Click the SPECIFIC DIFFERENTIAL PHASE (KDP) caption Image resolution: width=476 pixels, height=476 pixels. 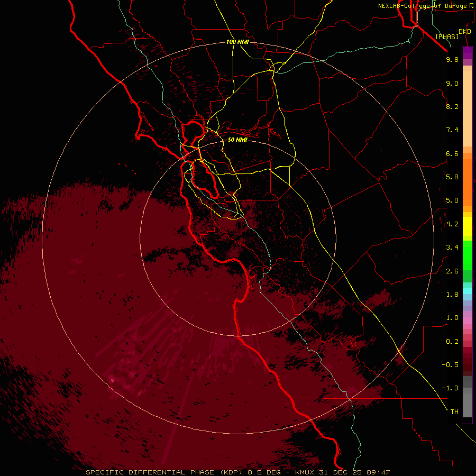point(164,472)
